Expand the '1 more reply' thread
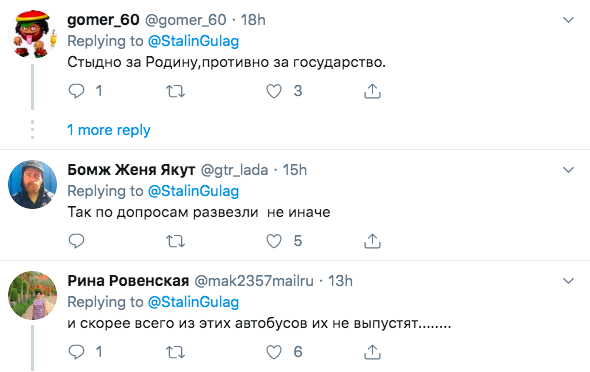The image size is (590, 372). click(x=109, y=130)
